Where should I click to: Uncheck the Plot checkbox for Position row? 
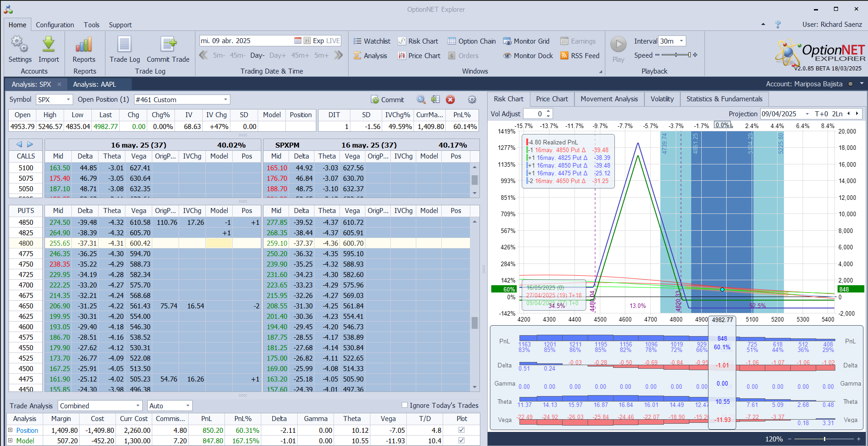coord(462,430)
